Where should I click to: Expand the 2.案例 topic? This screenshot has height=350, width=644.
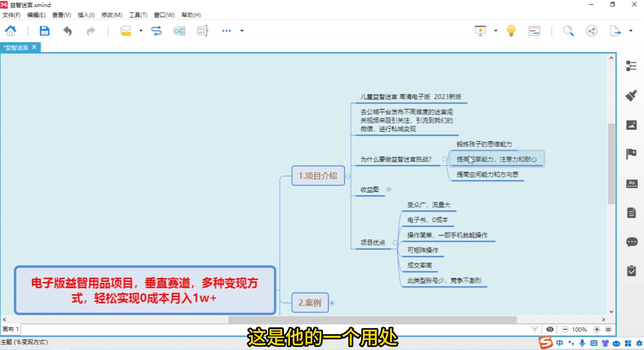click(332, 303)
